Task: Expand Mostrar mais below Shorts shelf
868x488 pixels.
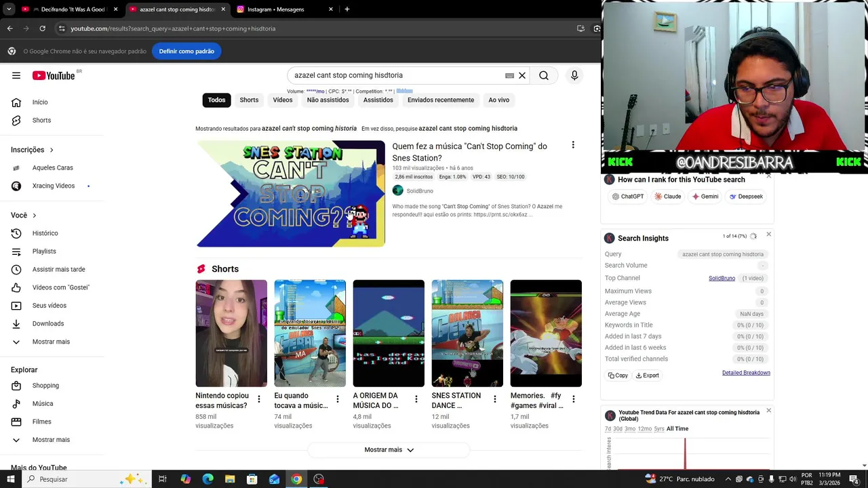Action: (x=389, y=450)
